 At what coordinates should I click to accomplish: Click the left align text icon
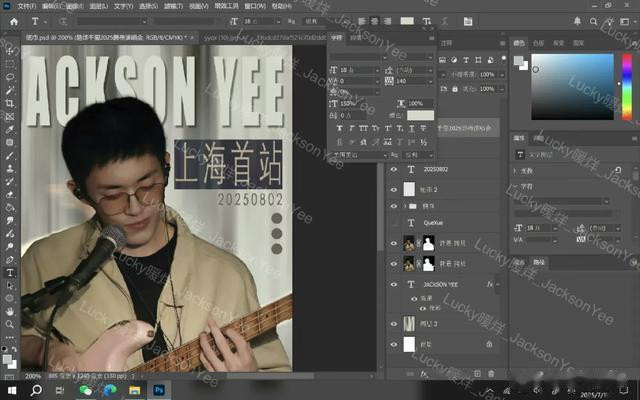pyautogui.click(x=362, y=21)
